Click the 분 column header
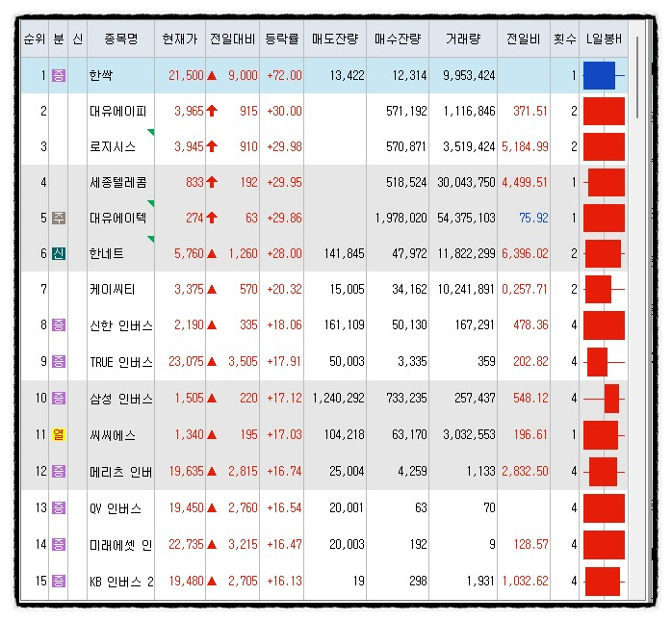The height and width of the screenshot is (622, 672). tap(59, 39)
